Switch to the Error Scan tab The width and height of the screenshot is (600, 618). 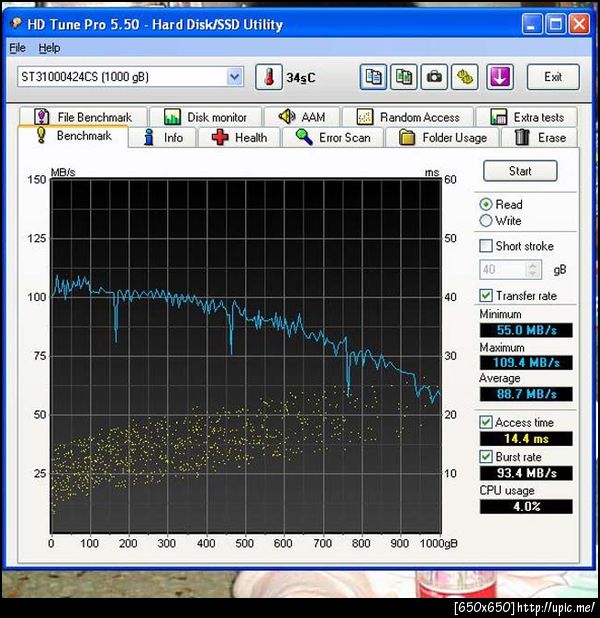pyautogui.click(x=333, y=138)
